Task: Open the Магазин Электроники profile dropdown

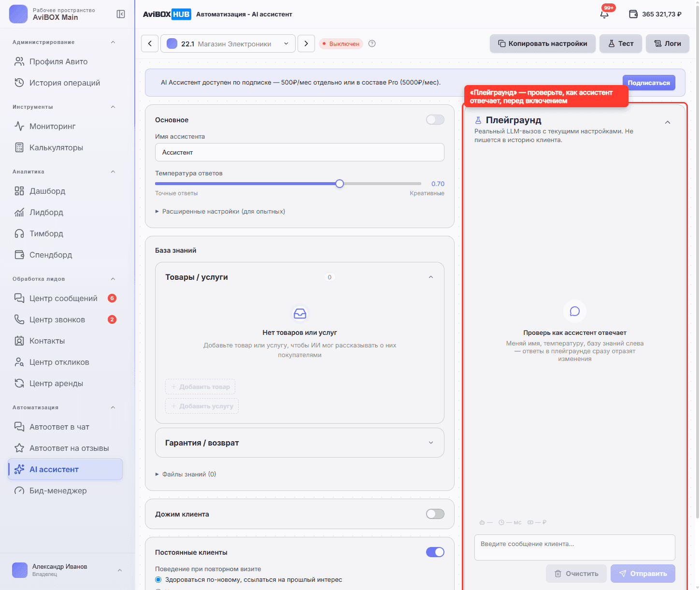Action: click(228, 43)
